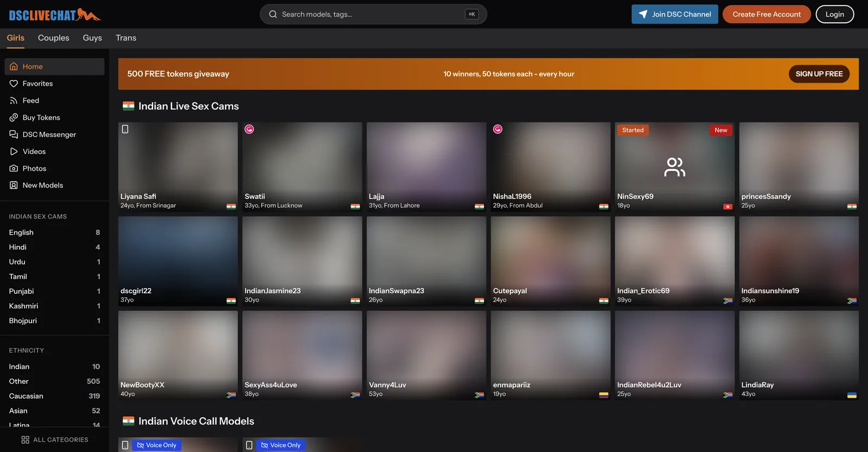Click the SIGN UP FREE button

819,74
